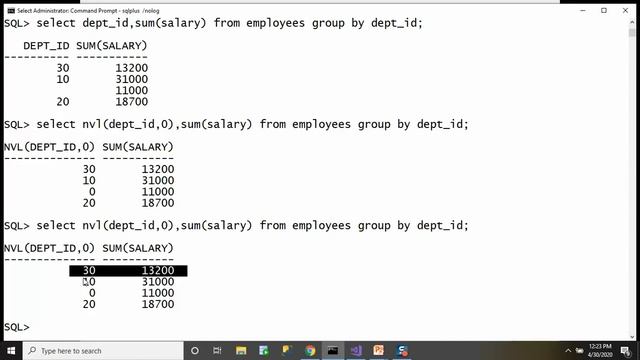Switch to Visual Studio on the taskbar

[356, 351]
